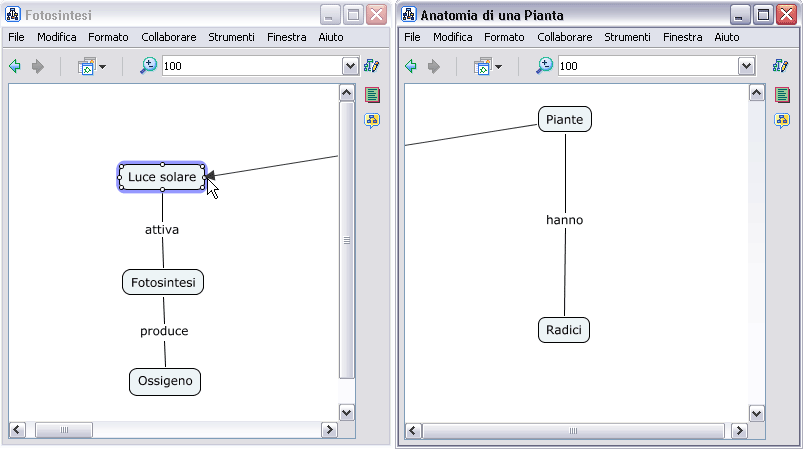Click scroll down arrow in Fotosintesi vertical scrollbar
This screenshot has width=803, height=449.
click(347, 412)
